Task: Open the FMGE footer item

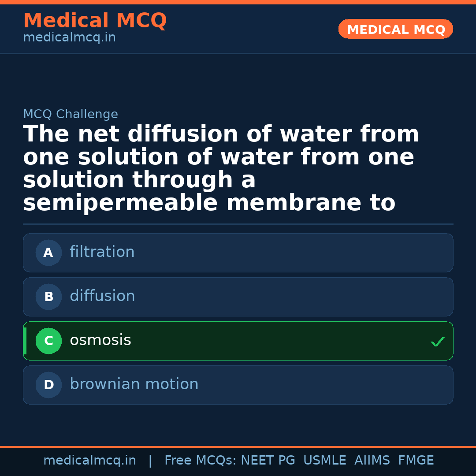Action: point(416,461)
